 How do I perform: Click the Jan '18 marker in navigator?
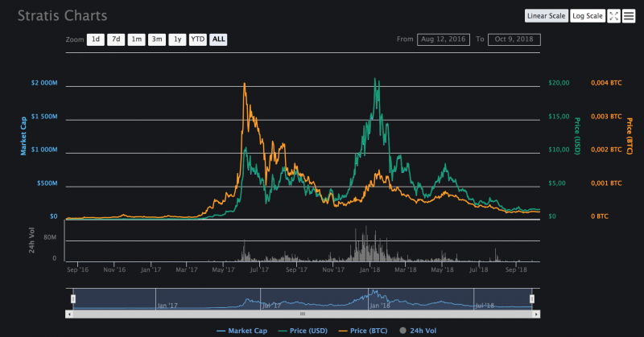coord(380,306)
